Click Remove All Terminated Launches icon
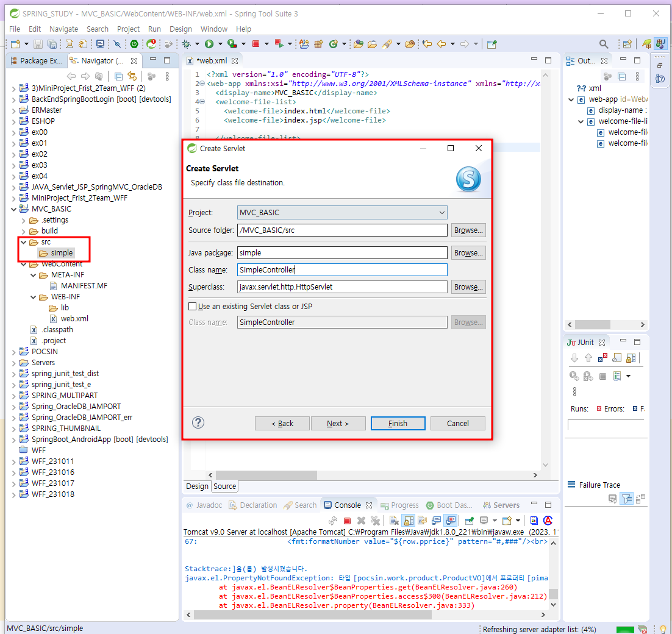The image size is (672, 634). 376,521
